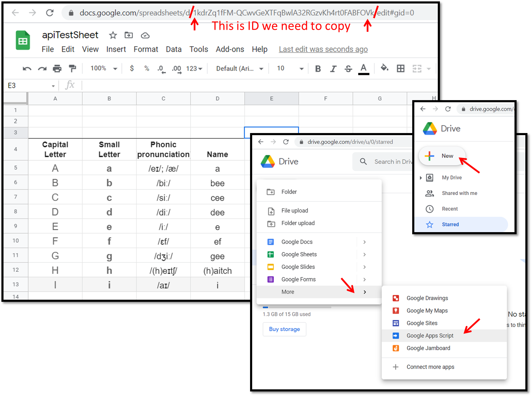
Task: Open merge cells type dropdown arrow
Action: point(429,69)
